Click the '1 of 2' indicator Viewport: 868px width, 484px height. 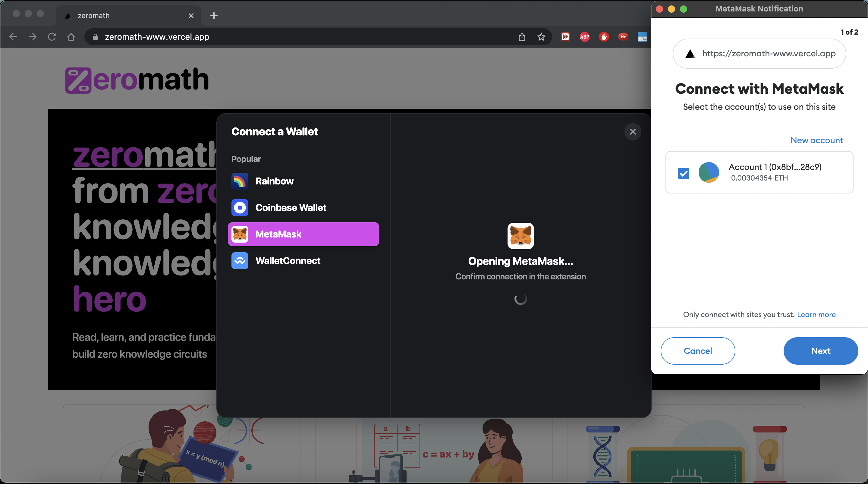[849, 32]
